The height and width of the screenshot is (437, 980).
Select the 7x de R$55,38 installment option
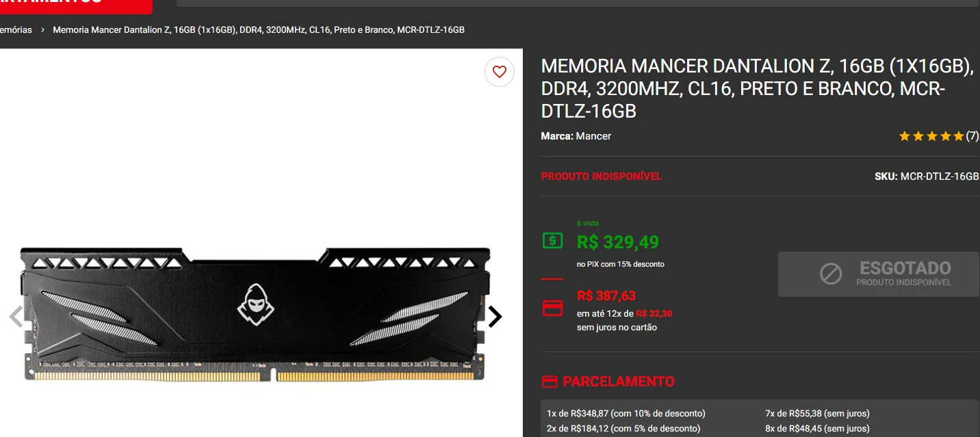click(x=817, y=413)
